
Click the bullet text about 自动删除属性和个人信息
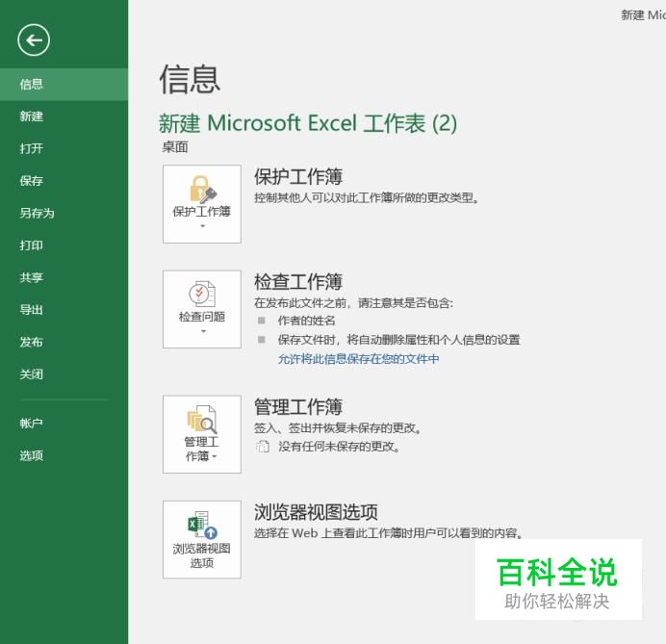[x=398, y=340]
